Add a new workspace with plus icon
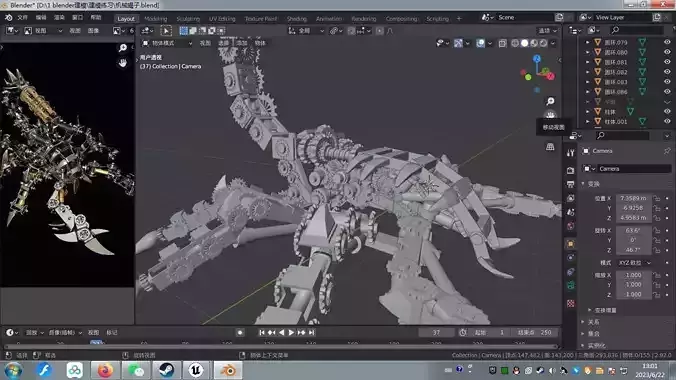 459,19
